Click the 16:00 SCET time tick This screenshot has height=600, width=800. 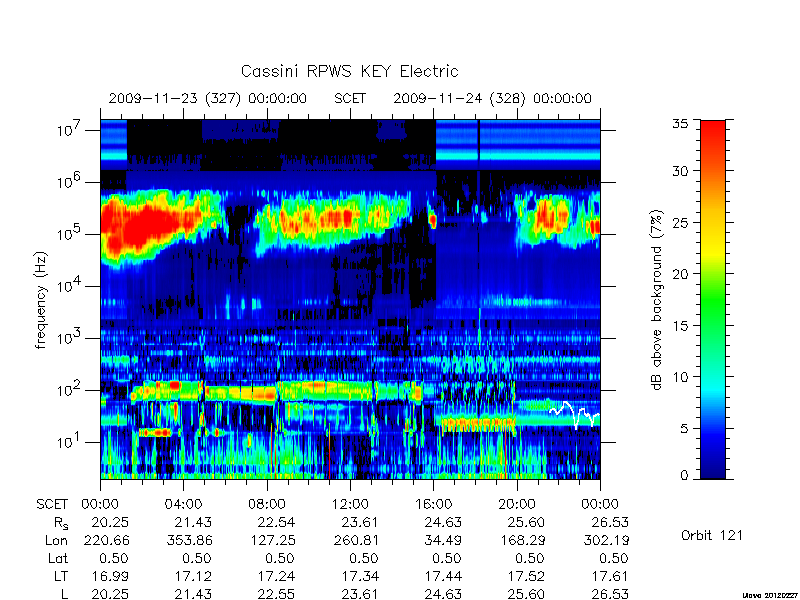point(433,504)
